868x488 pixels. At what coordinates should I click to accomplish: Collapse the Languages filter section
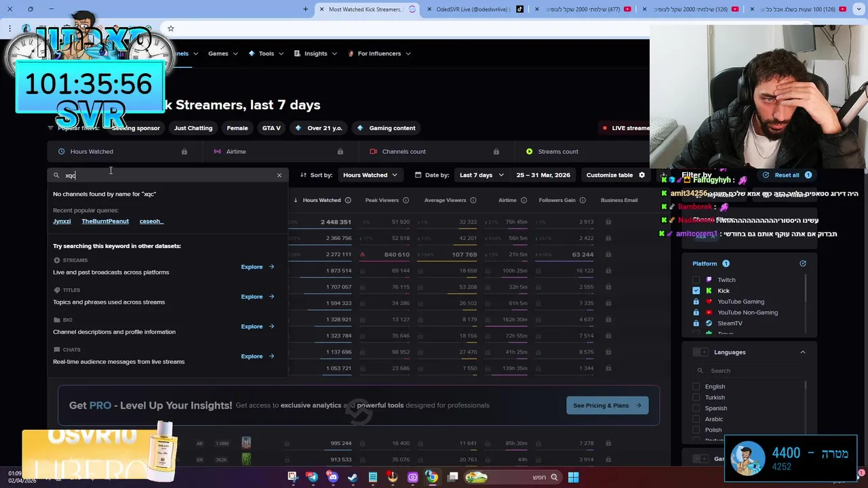803,352
